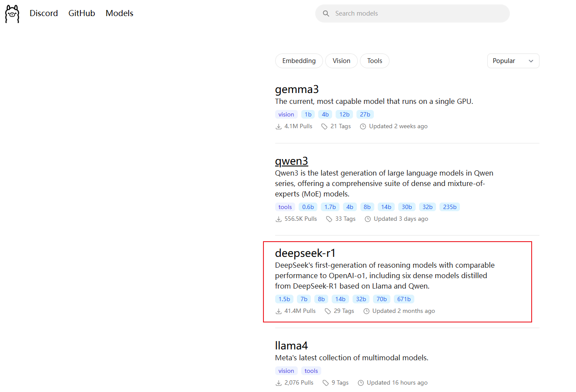576x392 pixels.
Task: Click the tools tag under llama4
Action: click(x=311, y=371)
